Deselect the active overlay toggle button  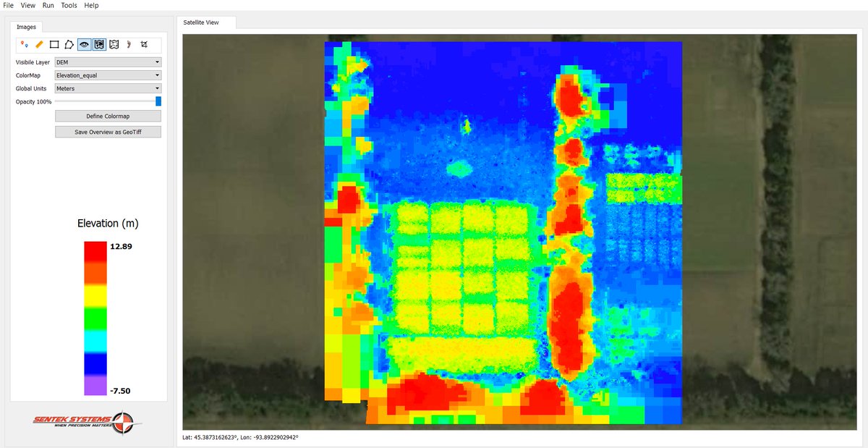[x=98, y=44]
